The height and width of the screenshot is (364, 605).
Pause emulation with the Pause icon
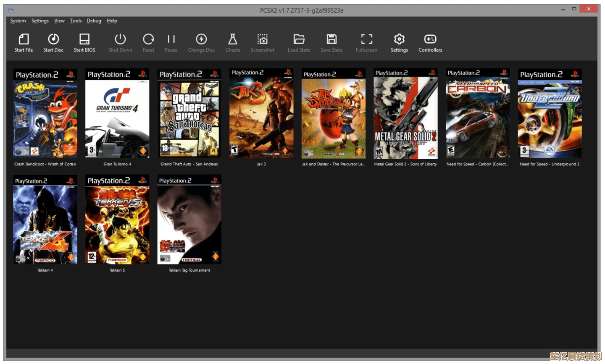click(x=171, y=40)
